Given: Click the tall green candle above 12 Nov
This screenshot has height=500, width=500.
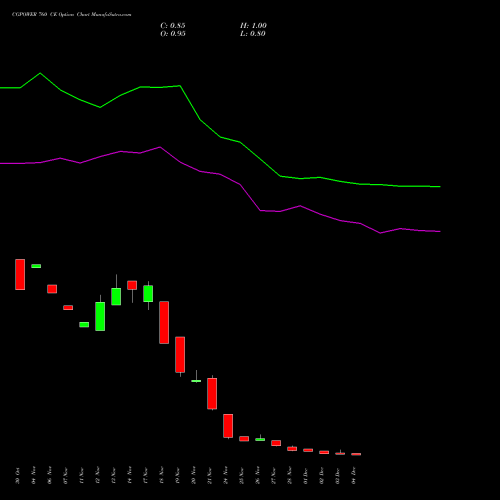Looking at the screenshot, I should coord(100,316).
